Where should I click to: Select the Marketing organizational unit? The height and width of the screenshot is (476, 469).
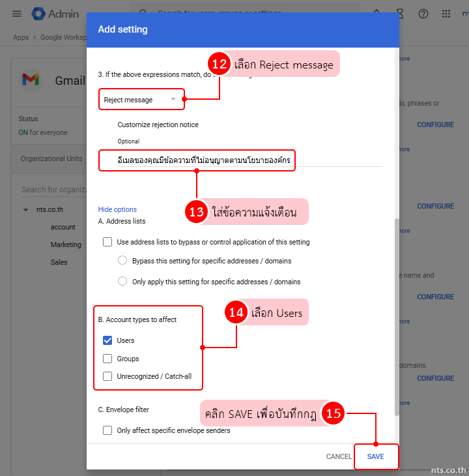click(66, 245)
